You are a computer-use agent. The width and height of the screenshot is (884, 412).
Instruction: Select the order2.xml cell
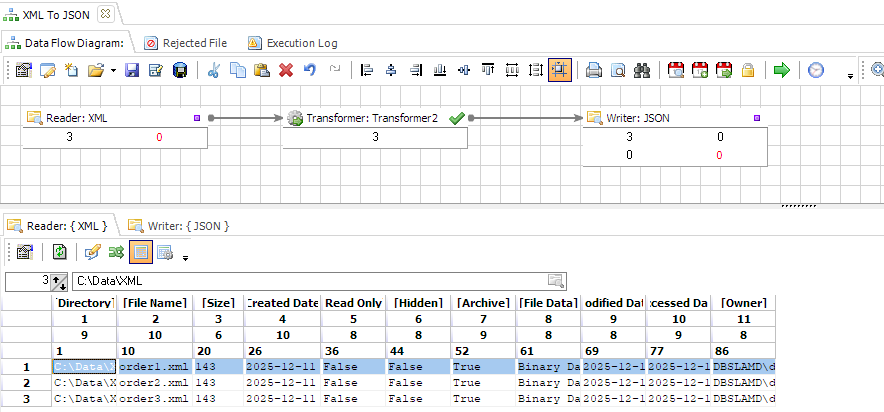(155, 383)
